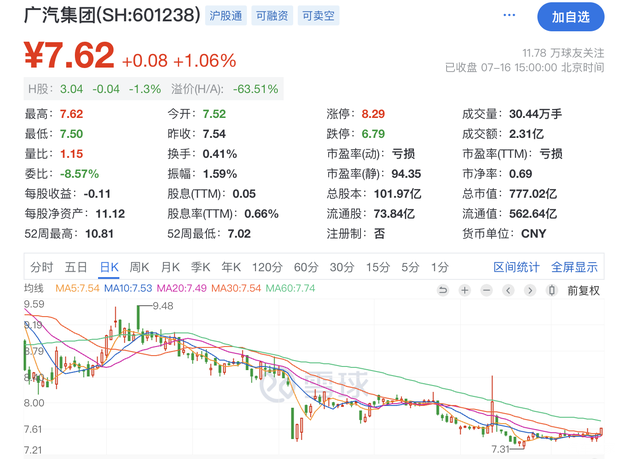Click the candlestick style icon

(x=551, y=290)
